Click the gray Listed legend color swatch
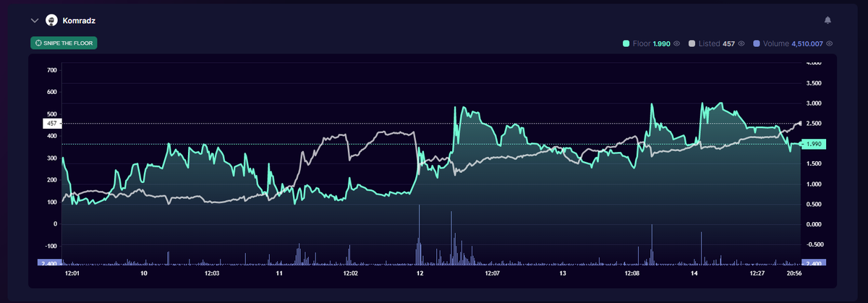Screen dimensions: 868x303 point(692,43)
